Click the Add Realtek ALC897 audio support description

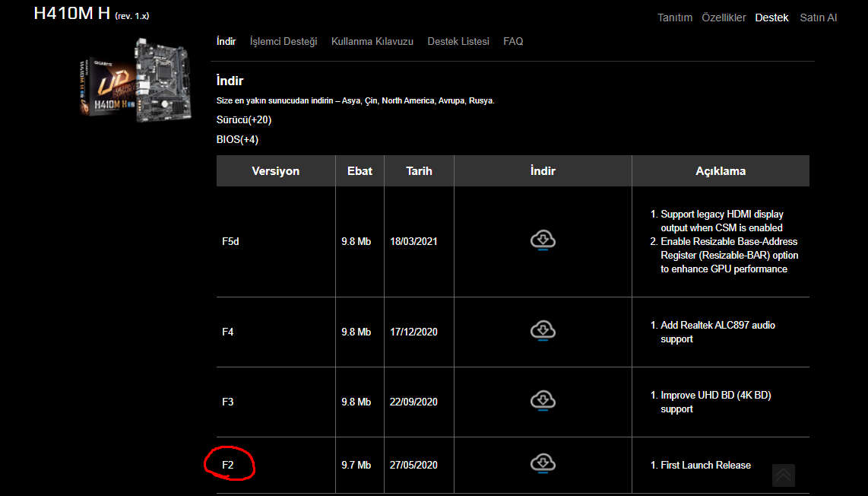click(x=718, y=332)
